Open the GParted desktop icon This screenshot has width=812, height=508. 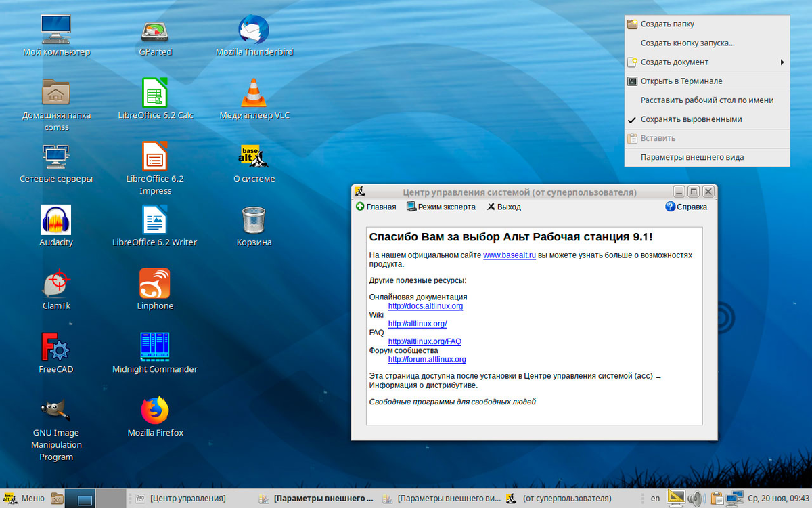point(155,30)
